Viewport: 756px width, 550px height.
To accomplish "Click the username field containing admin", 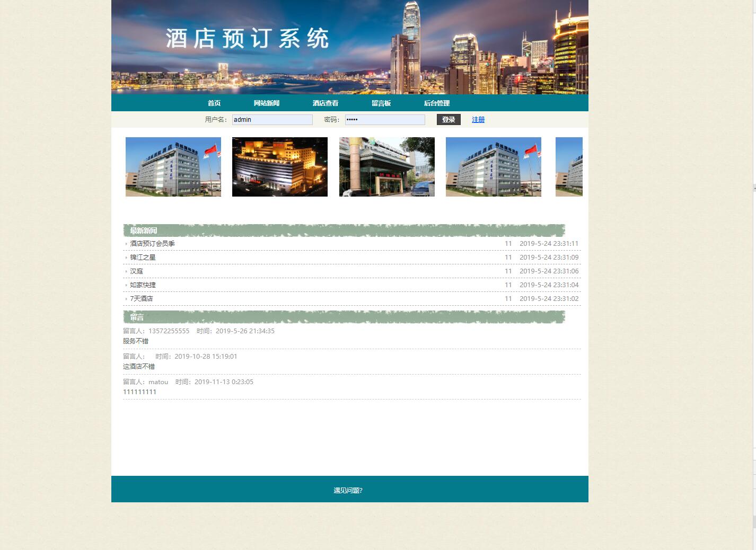I will (272, 119).
